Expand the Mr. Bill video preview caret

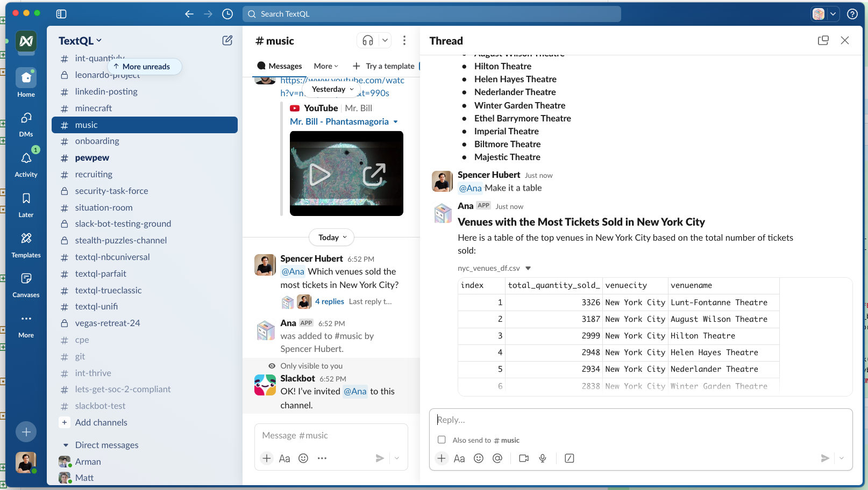tap(396, 122)
